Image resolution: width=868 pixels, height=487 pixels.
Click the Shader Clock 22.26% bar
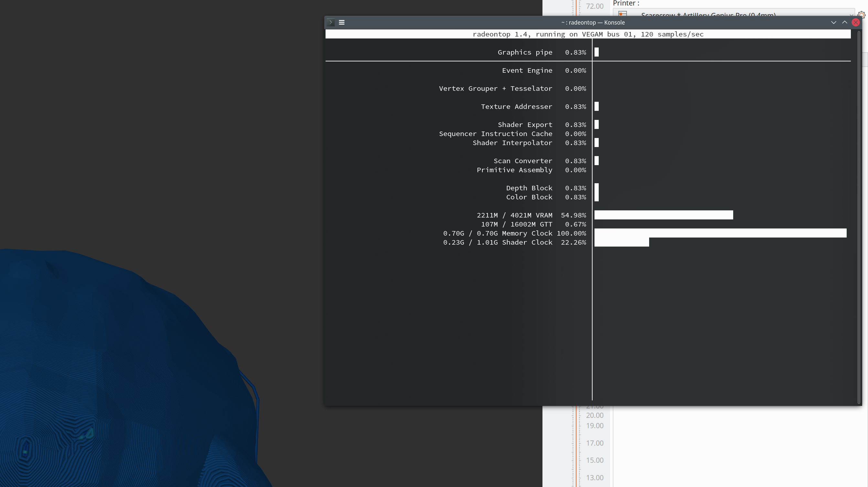coord(621,242)
